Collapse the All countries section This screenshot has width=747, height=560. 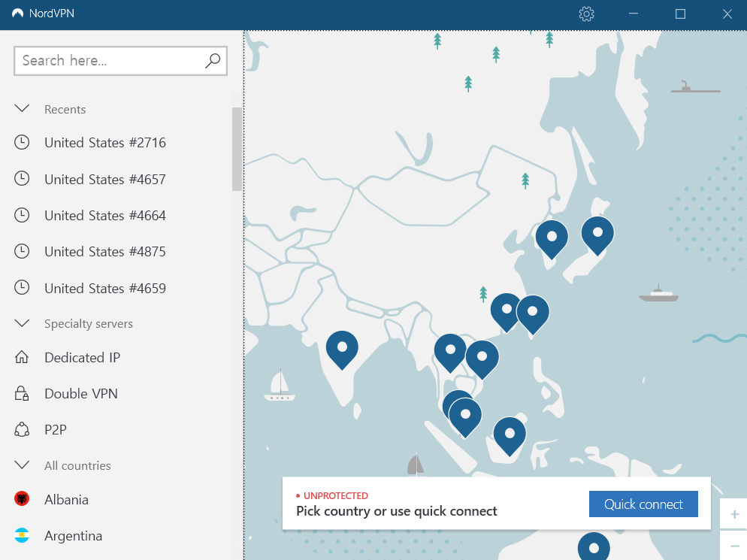[x=22, y=465]
